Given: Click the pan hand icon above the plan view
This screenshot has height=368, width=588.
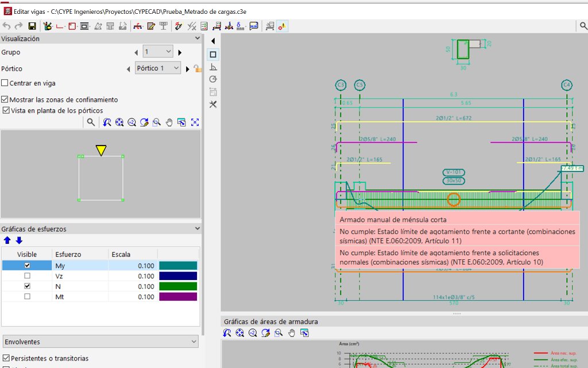Looking at the screenshot, I should coord(169,122).
